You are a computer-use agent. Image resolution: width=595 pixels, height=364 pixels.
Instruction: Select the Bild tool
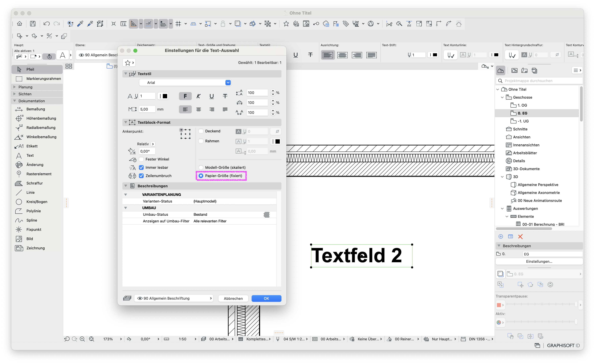coord(37,239)
